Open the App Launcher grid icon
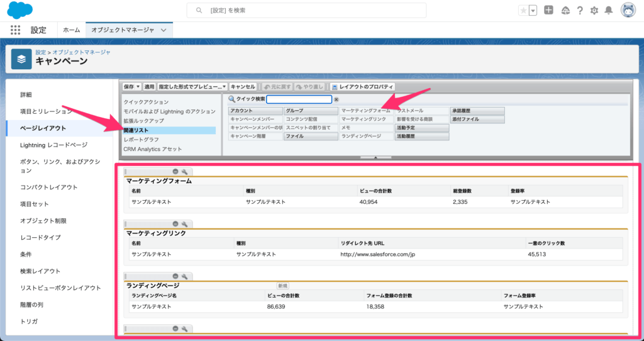 click(x=16, y=30)
